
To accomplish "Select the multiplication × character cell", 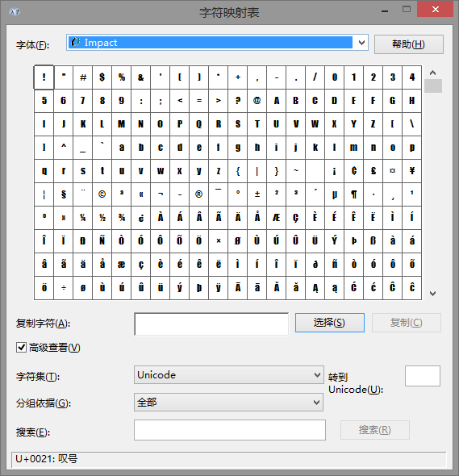I will [219, 240].
